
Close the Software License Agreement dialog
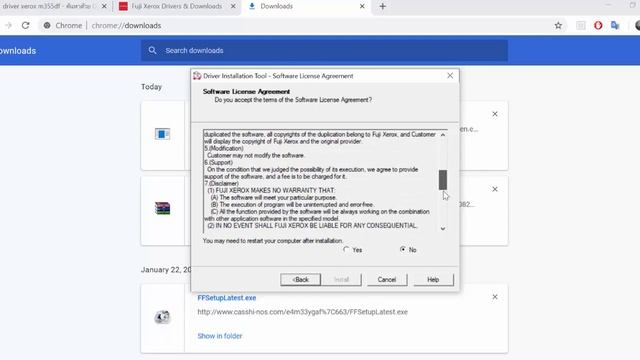450,76
